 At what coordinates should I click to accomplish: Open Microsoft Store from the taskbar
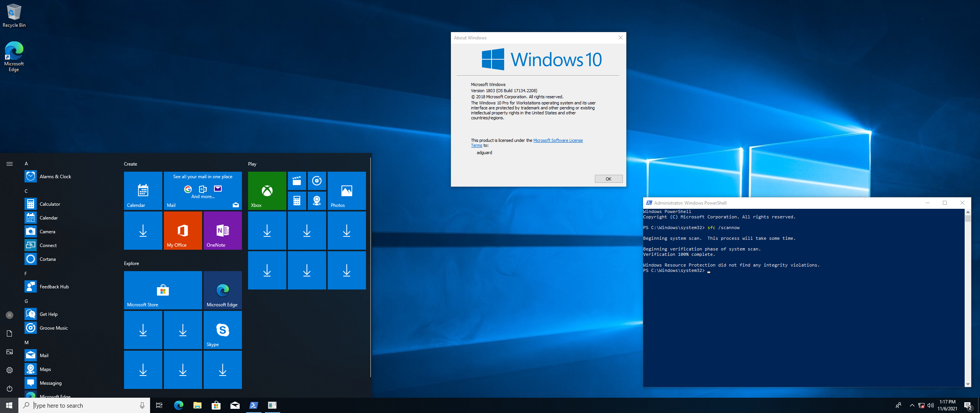[x=216, y=405]
